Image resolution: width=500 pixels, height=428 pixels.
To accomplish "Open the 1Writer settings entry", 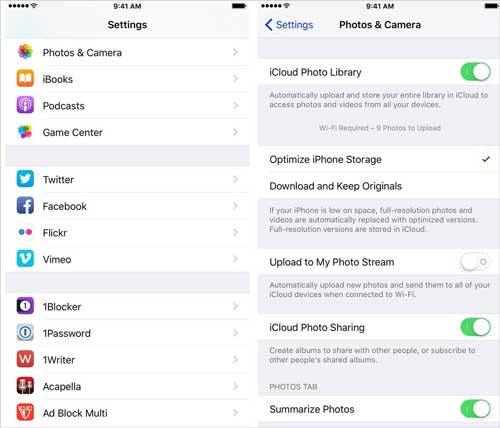I will pyautogui.click(x=127, y=359).
